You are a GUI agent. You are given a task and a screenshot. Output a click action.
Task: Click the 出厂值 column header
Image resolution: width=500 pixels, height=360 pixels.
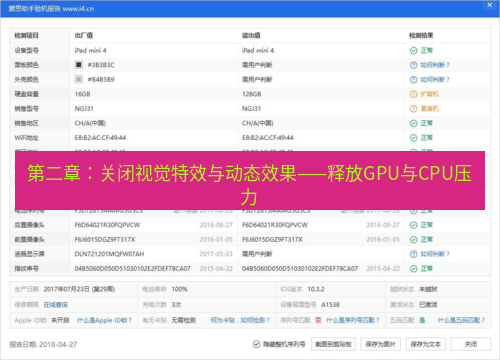(x=84, y=35)
